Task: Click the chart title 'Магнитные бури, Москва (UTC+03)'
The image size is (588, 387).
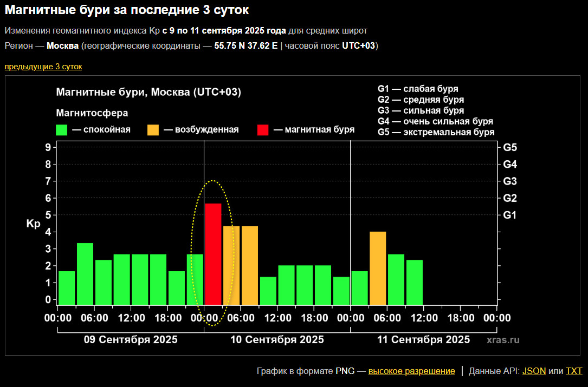Action: tap(148, 93)
